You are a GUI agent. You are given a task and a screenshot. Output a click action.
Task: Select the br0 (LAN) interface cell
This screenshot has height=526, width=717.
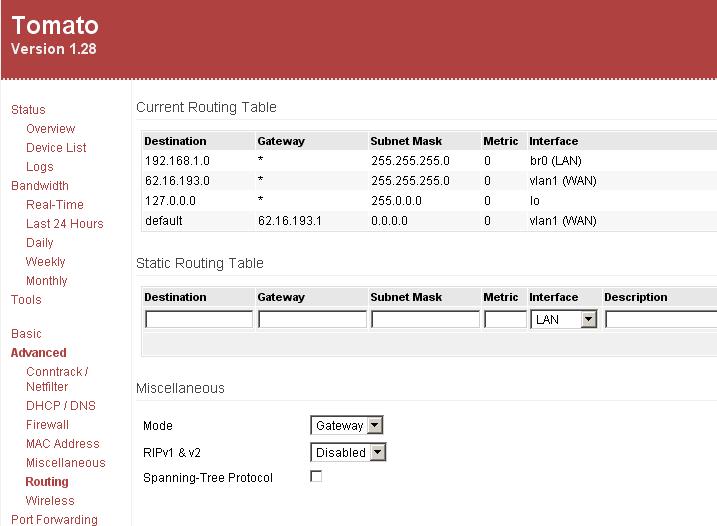[x=556, y=161]
